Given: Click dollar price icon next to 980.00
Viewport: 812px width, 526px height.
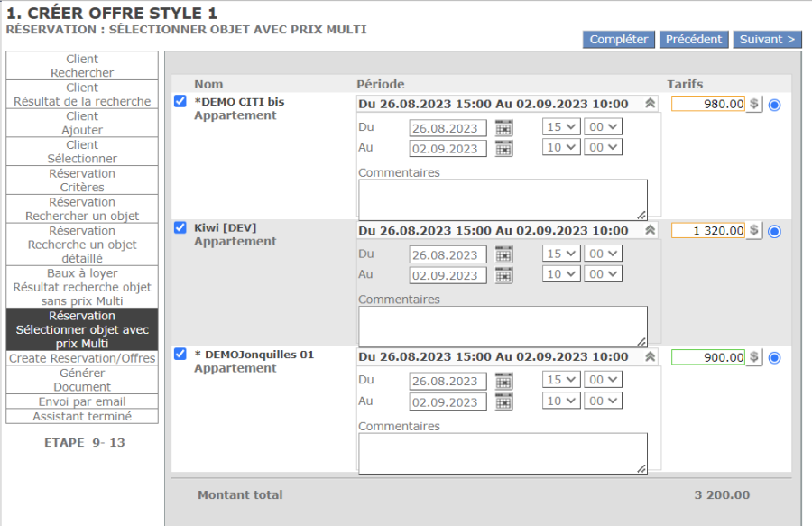Looking at the screenshot, I should [755, 104].
